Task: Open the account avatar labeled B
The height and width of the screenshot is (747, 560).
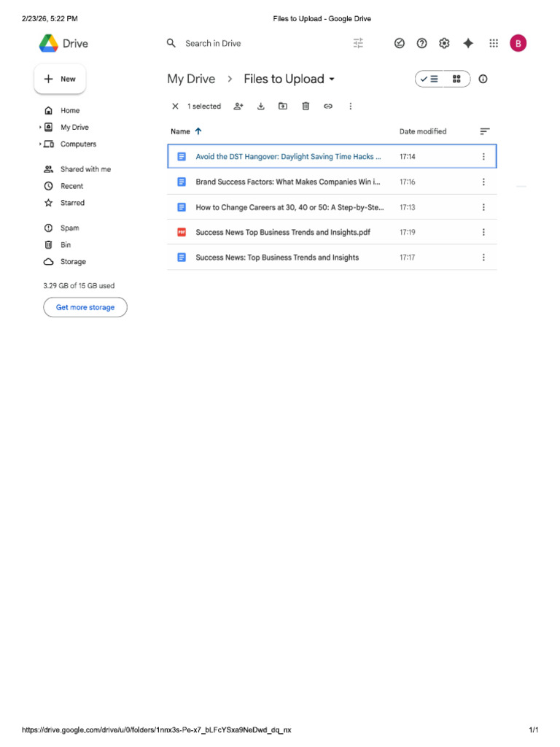Action: coord(518,43)
